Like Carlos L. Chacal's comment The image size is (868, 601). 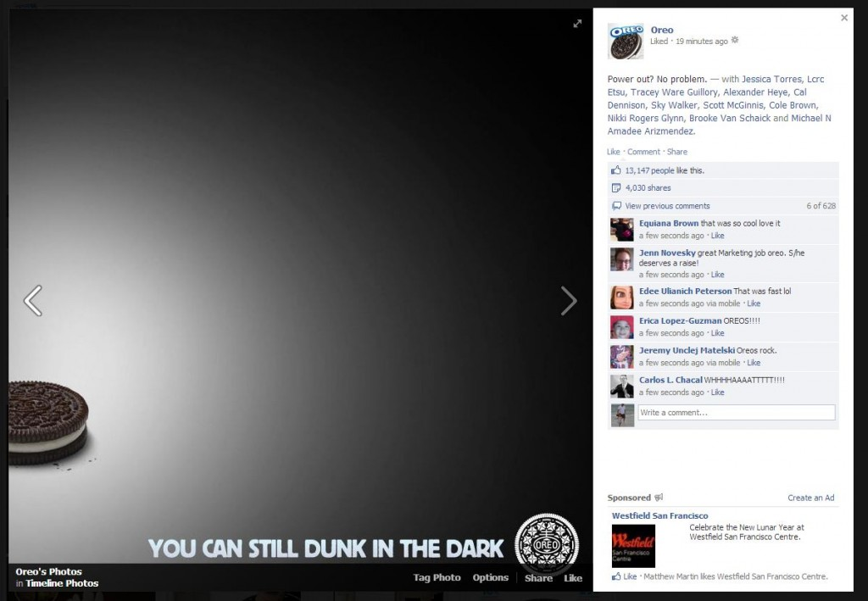[x=717, y=392]
